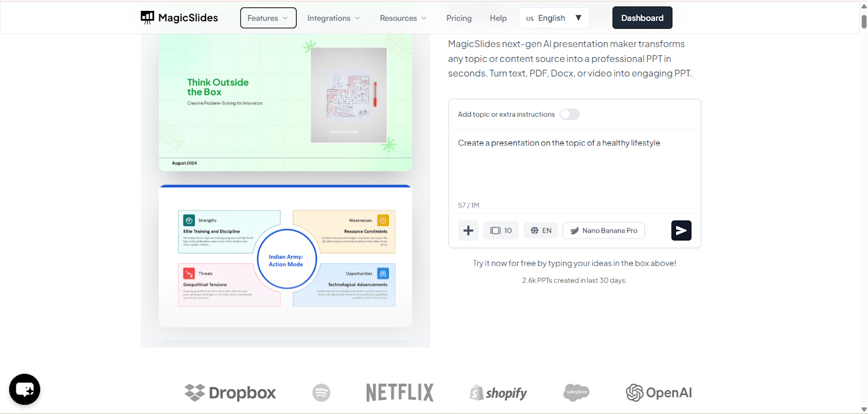
Task: Click the Shopify logo
Action: [498, 392]
